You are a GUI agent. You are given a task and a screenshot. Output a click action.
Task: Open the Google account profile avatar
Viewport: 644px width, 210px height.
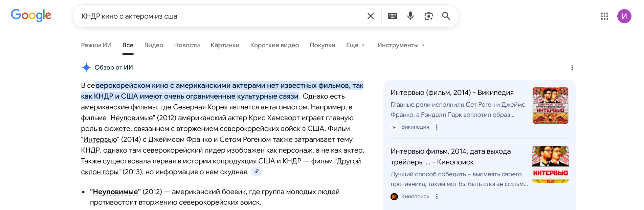624,16
